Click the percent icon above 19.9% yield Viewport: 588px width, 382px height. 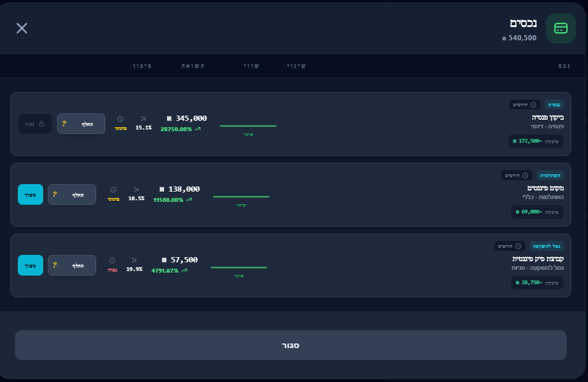pyautogui.click(x=134, y=260)
